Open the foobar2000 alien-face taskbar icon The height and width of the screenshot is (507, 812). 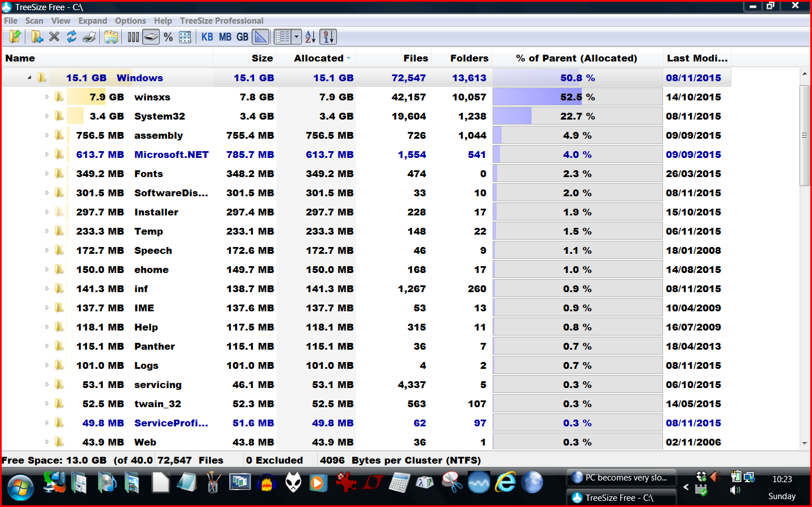[293, 483]
